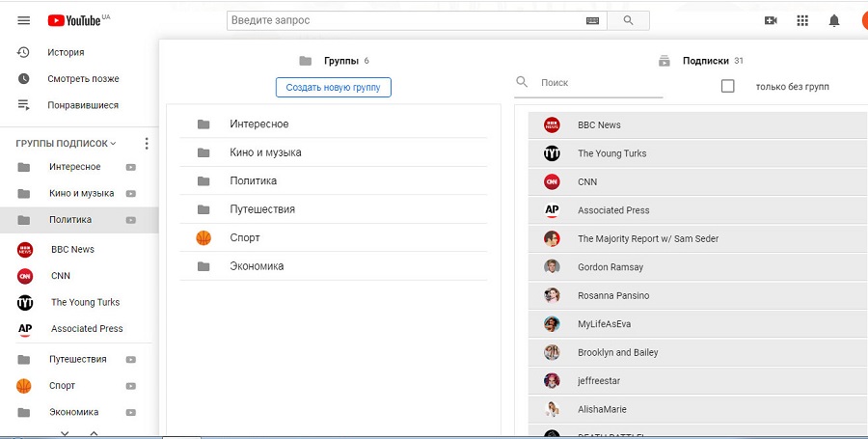The image size is (868, 439).
Task: Click the CNN avatar in subscriptions list
Action: coord(552,181)
